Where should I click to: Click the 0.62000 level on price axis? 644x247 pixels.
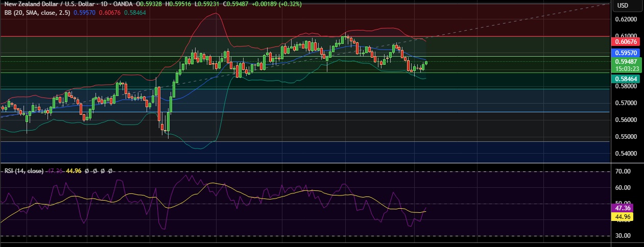(628, 19)
